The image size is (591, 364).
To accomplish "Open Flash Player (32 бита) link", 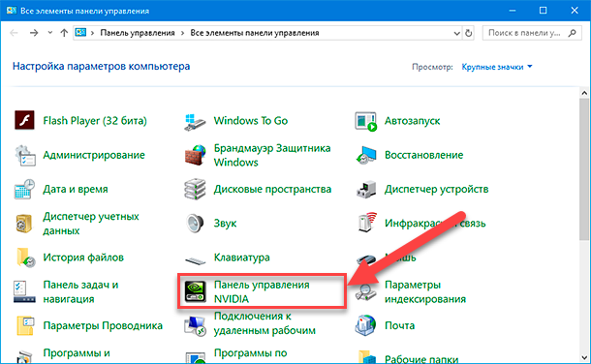I will coord(95,120).
